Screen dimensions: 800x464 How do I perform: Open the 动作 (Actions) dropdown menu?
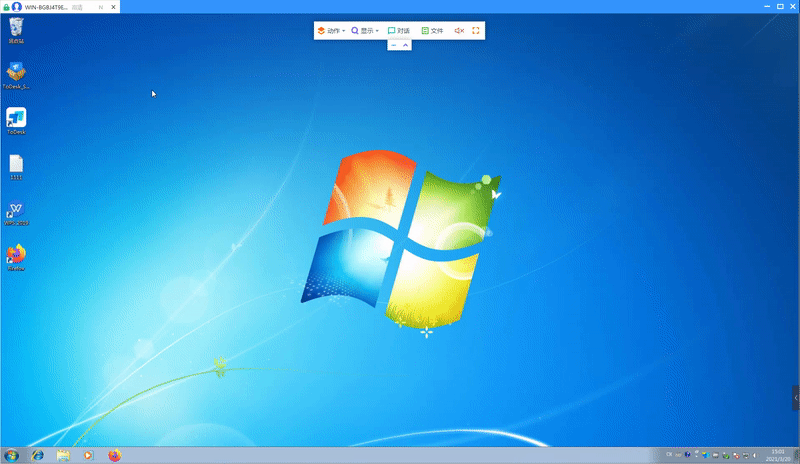[331, 31]
